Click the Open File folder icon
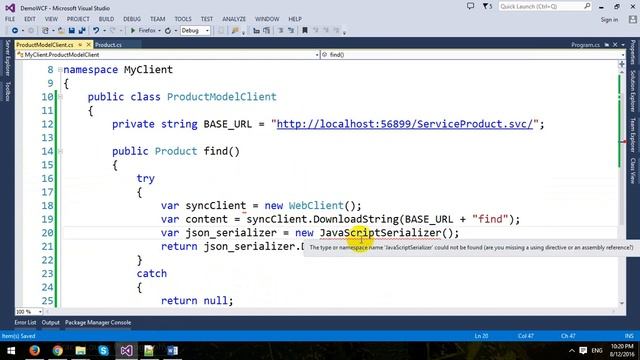The image size is (640, 360). (61, 31)
